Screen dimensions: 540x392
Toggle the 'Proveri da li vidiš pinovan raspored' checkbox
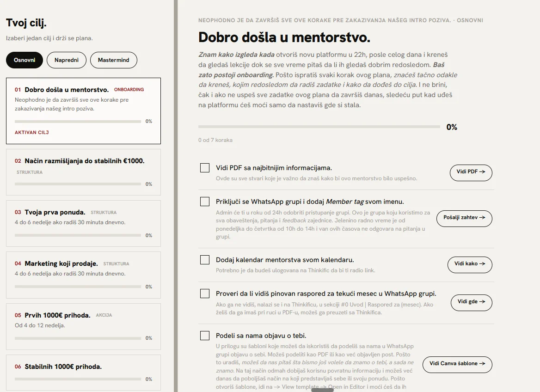coord(205,294)
